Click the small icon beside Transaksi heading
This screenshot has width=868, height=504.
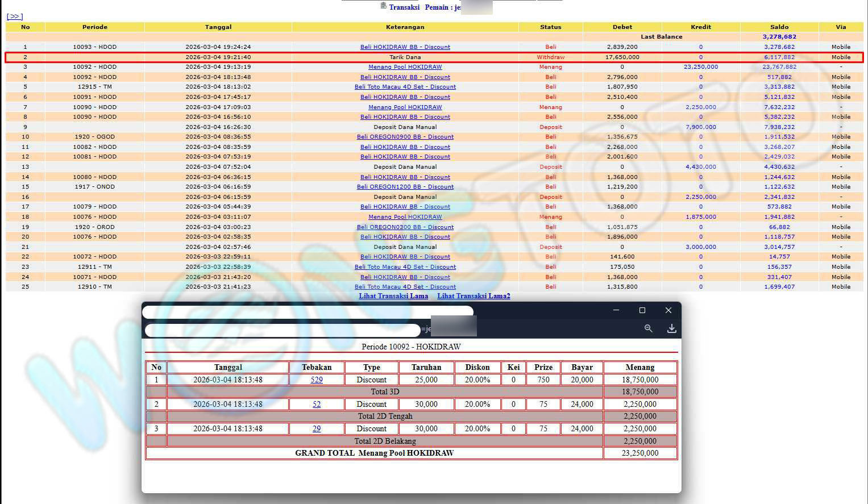tap(383, 6)
